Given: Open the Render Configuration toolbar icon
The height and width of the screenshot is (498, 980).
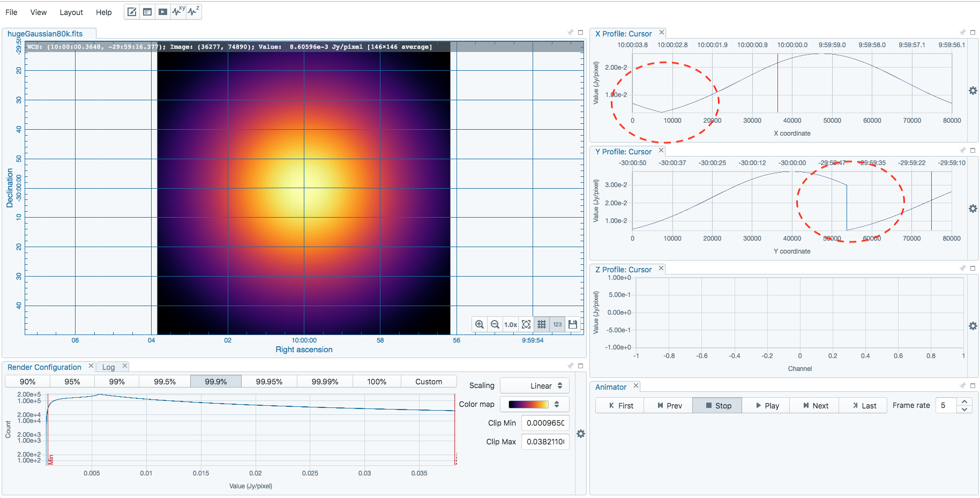Looking at the screenshot, I should point(132,11).
